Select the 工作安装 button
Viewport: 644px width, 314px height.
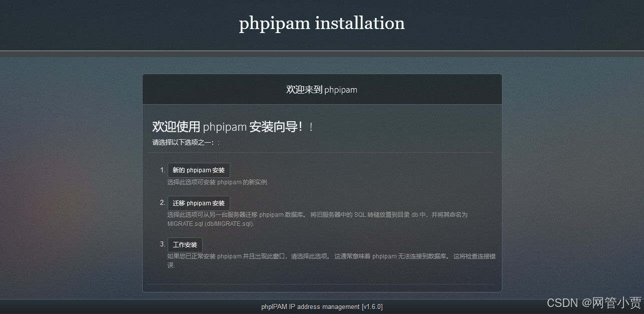coord(185,245)
